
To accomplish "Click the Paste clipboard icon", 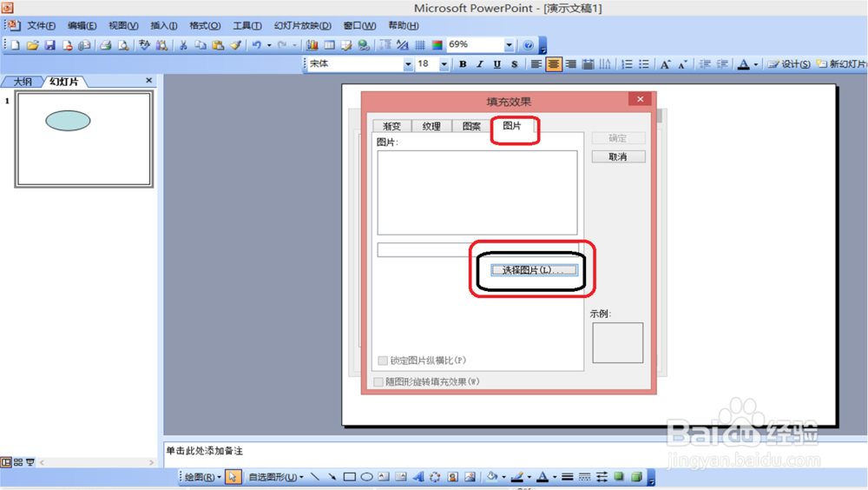I will pos(218,45).
